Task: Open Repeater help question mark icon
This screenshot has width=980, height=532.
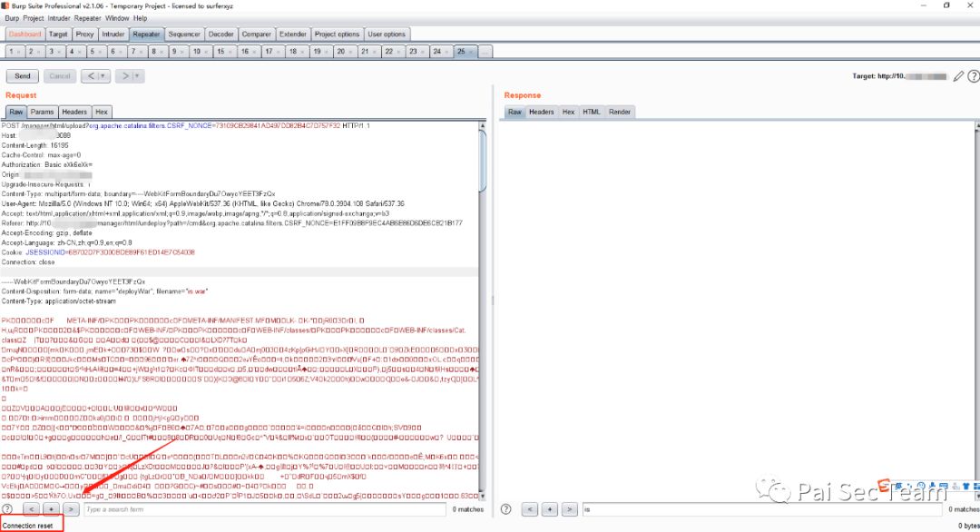Action: (x=973, y=76)
